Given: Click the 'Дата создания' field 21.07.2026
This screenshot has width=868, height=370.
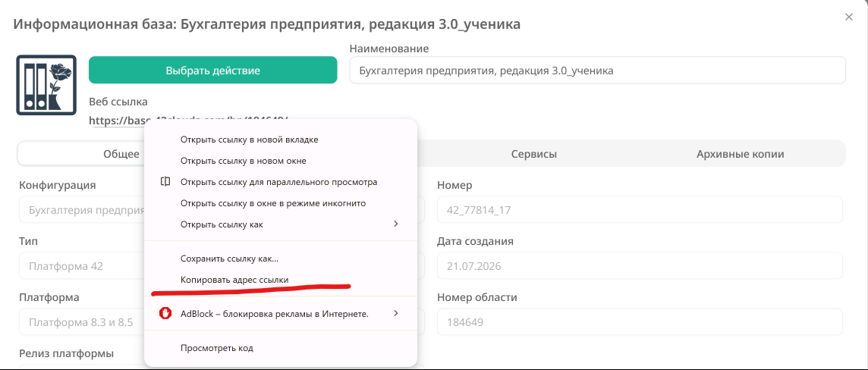Looking at the screenshot, I should (640, 266).
